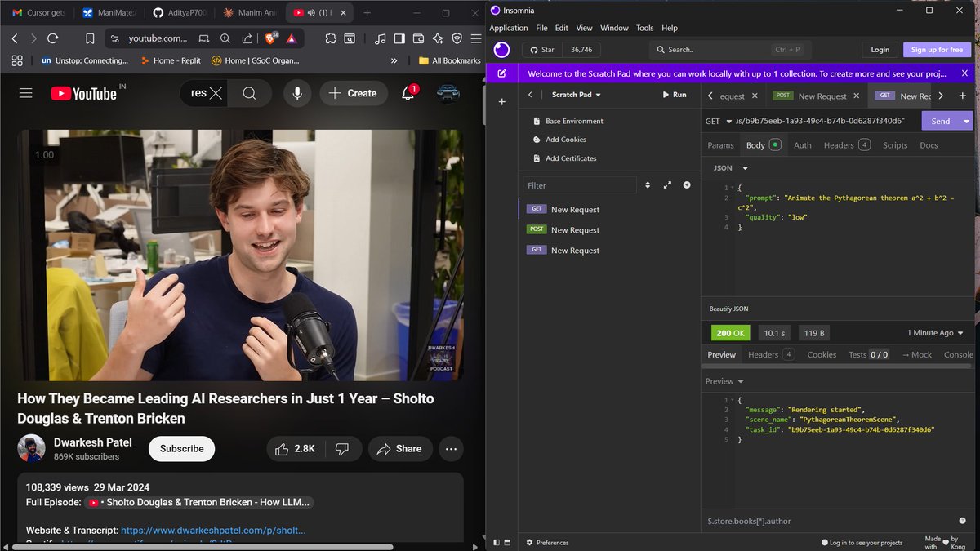Open the YouTube hamburger guide menu

coord(26,93)
